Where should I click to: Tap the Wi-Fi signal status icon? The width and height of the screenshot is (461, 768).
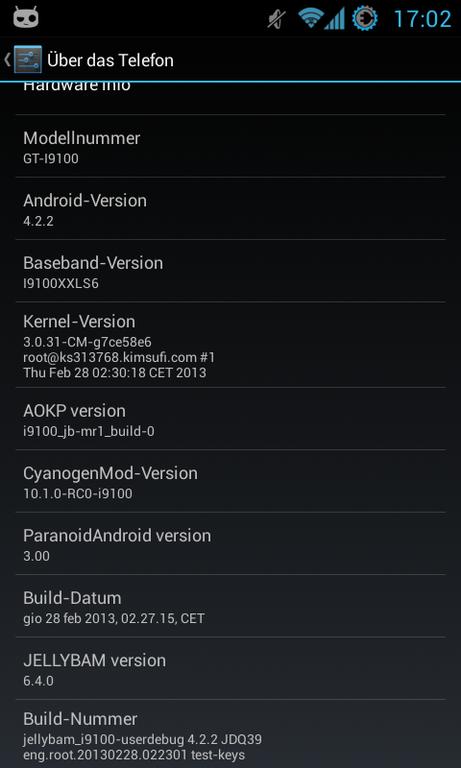point(310,19)
